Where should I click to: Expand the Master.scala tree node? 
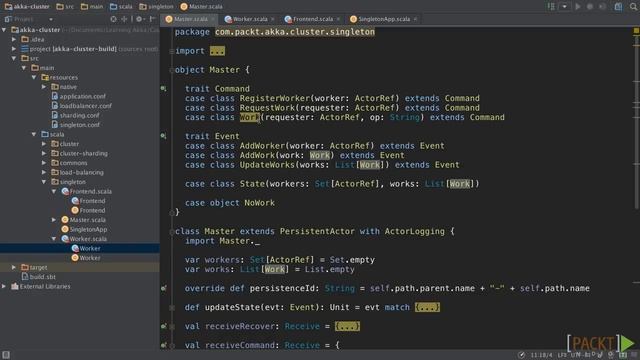tap(54, 220)
